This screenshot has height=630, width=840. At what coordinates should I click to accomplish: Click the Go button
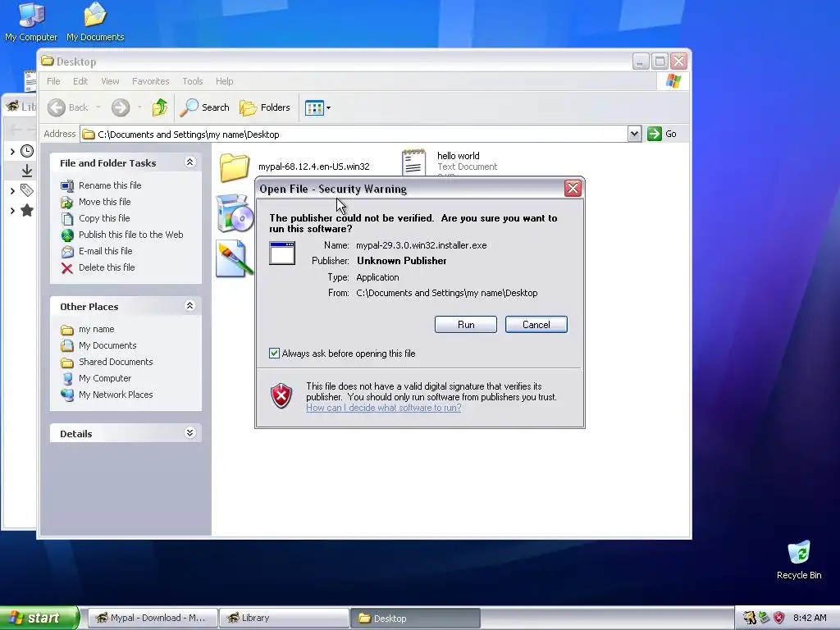point(662,134)
